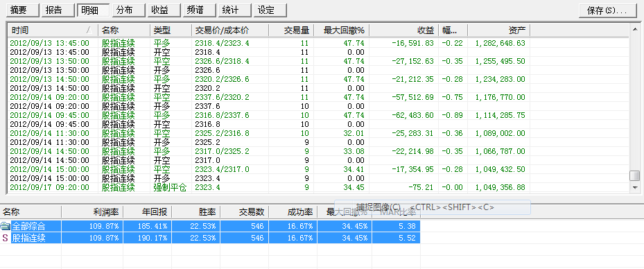Screen dimensions: 644x269
Task: Switch to the 摘要 tab
Action: [x=23, y=10]
